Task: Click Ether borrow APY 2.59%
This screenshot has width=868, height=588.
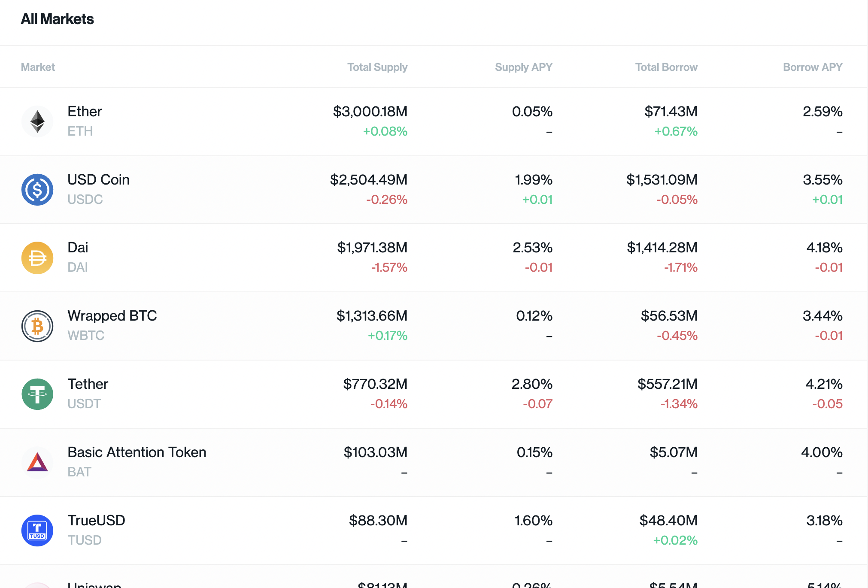Action: tap(823, 112)
